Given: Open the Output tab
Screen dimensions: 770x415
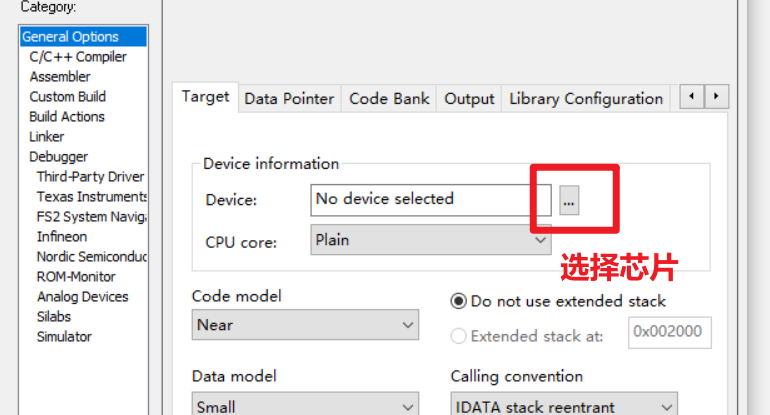Looking at the screenshot, I should click(469, 99).
